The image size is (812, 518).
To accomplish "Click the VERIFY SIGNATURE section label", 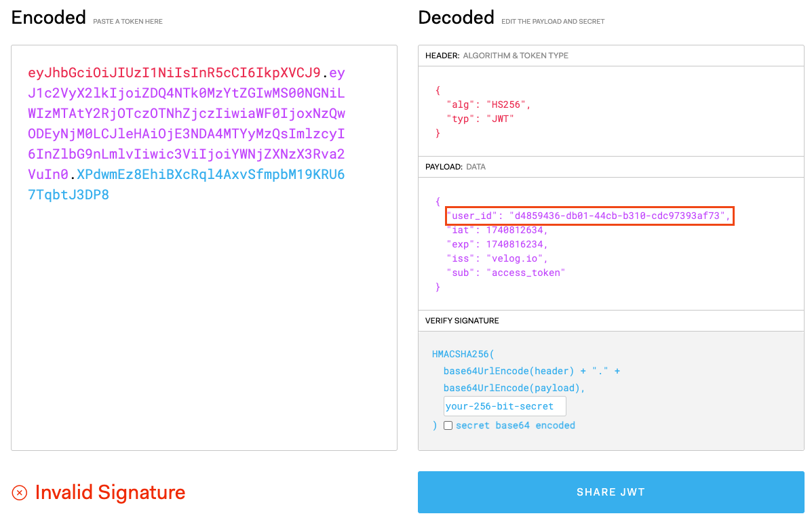I will pos(462,321).
